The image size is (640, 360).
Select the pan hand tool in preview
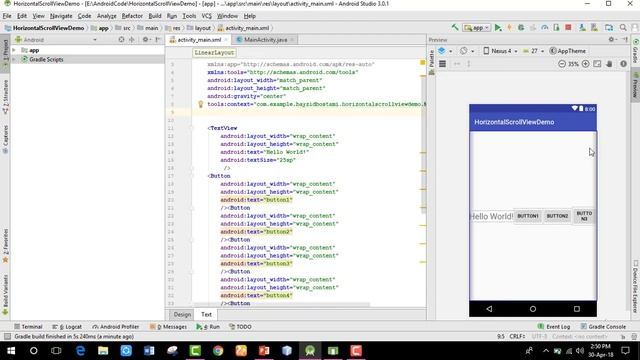click(609, 64)
